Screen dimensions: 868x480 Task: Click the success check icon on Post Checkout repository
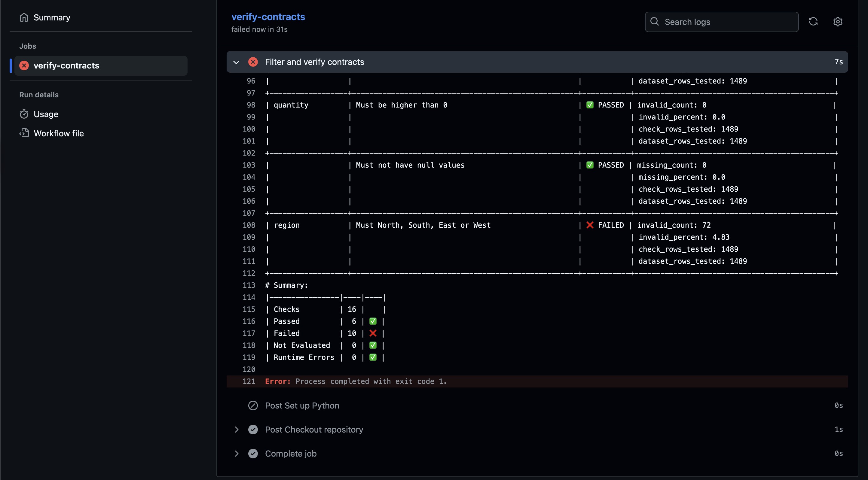click(x=253, y=429)
